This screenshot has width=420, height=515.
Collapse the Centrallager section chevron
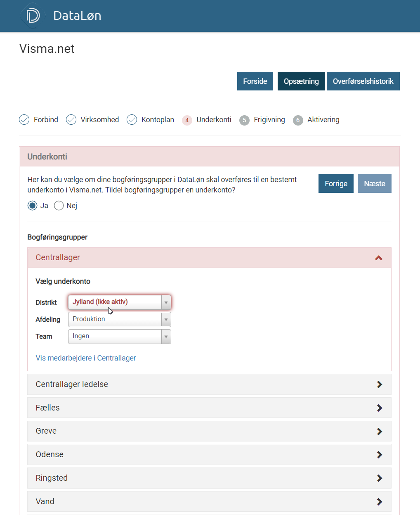pyautogui.click(x=379, y=258)
